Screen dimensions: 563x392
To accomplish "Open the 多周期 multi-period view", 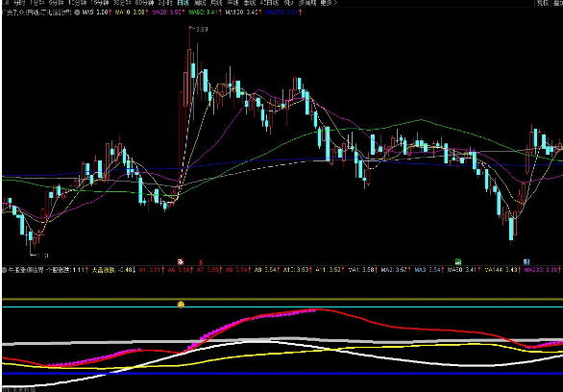I will pos(306,3).
